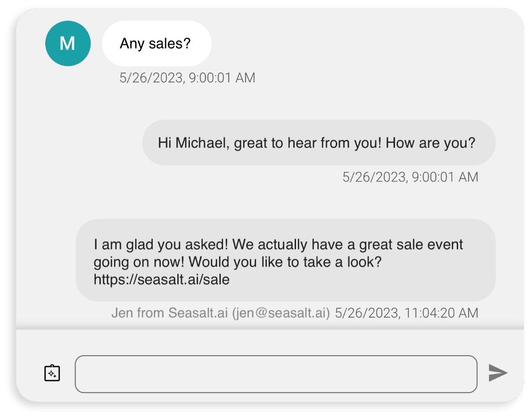
Task: Click "great sale event" text in message
Action: pos(411,245)
